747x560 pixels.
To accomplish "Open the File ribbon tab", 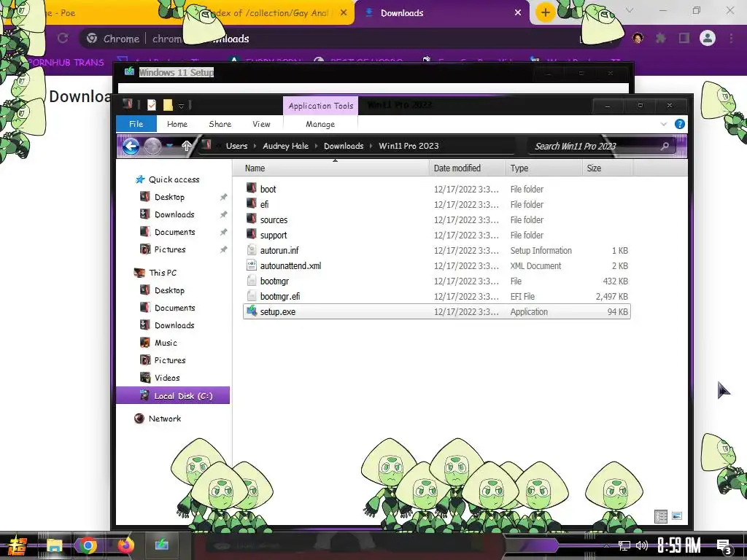I will (136, 124).
